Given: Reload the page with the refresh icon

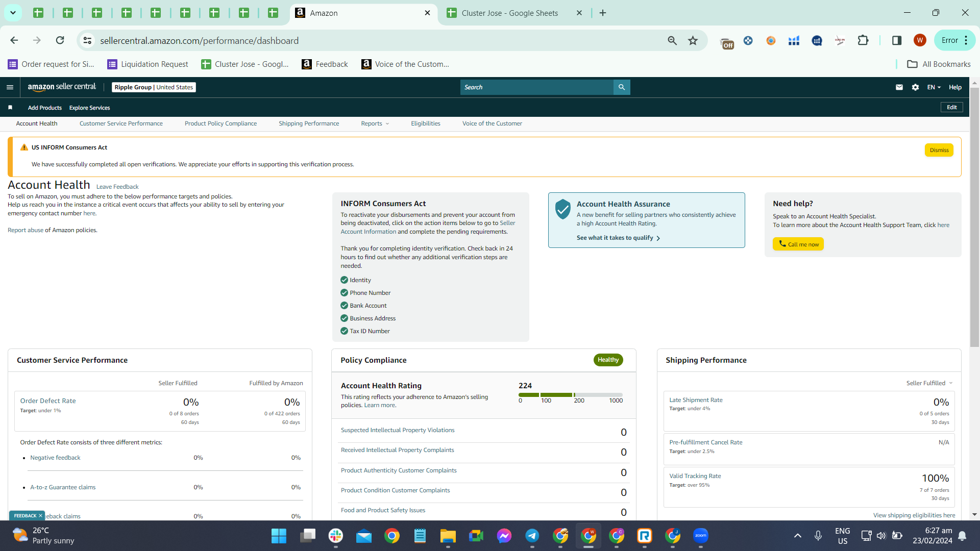Looking at the screenshot, I should tap(60, 40).
